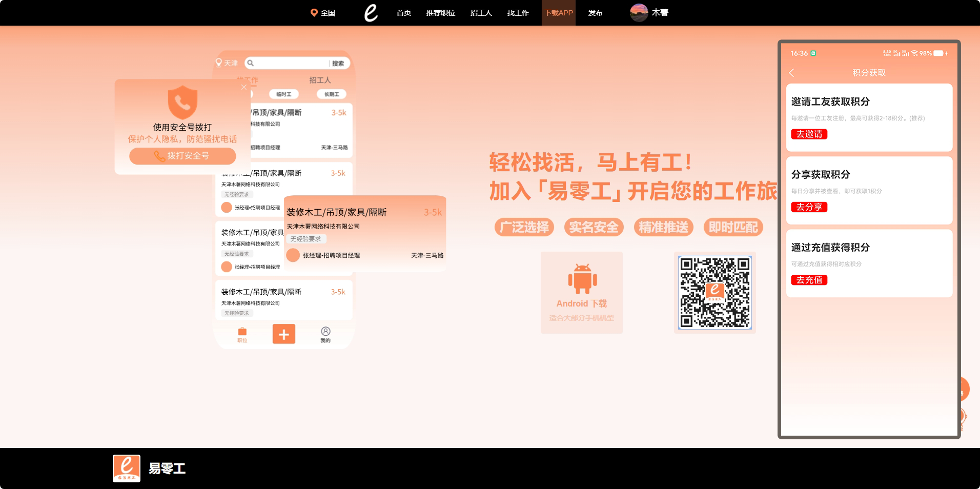
Task: Click 天津-三马路 on the highlighted card
Action: (x=427, y=255)
